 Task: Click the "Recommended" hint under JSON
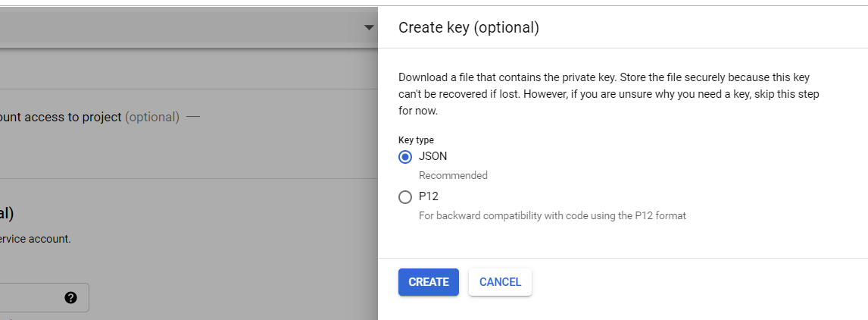(x=453, y=175)
